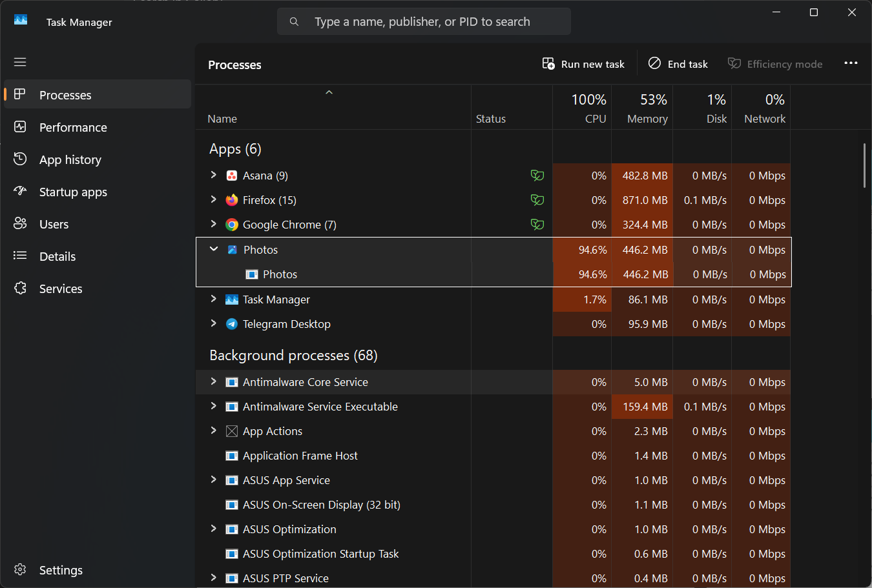Open the three-dot more options menu
This screenshot has width=872, height=588.
point(851,63)
